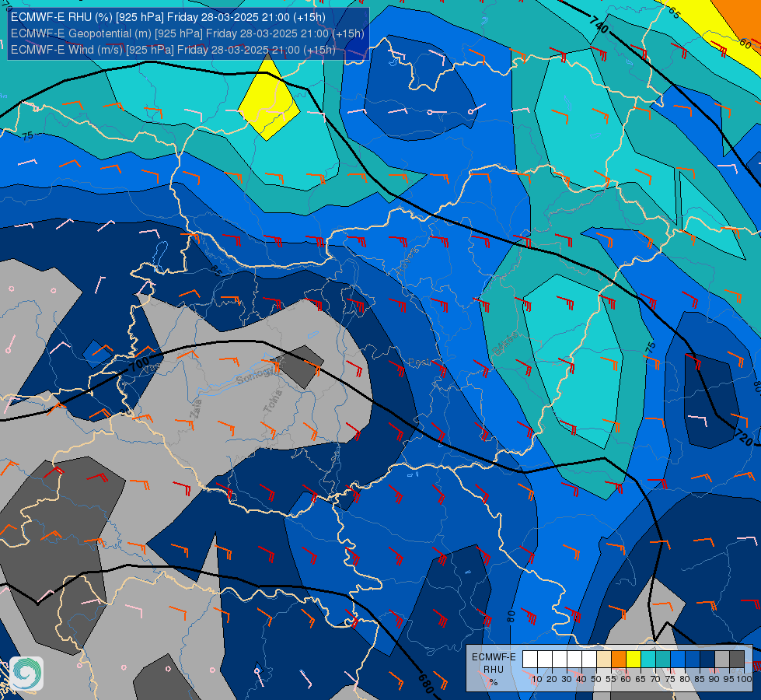Click the 700 geopotential contour label
Image resolution: width=761 pixels, height=700 pixels.
(x=140, y=363)
